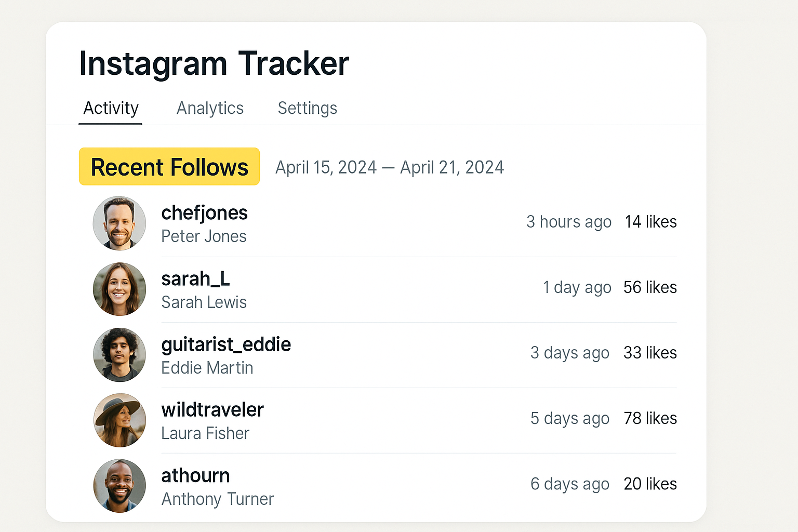Select the Instagram Tracker title

pos(214,63)
